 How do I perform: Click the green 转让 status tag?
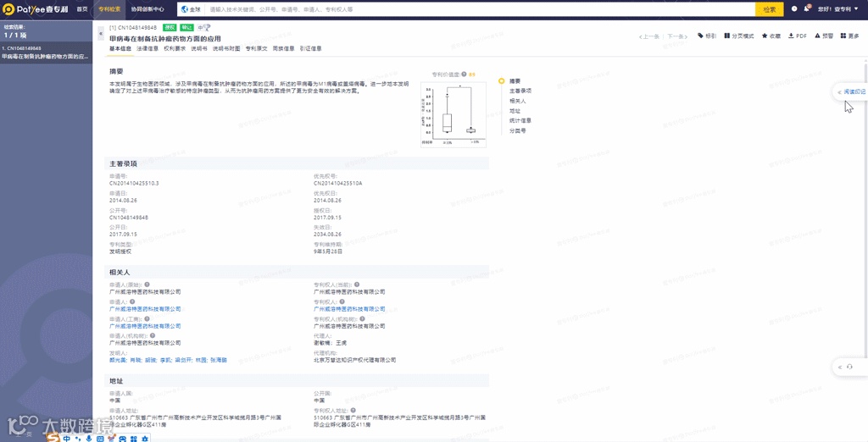coord(187,27)
